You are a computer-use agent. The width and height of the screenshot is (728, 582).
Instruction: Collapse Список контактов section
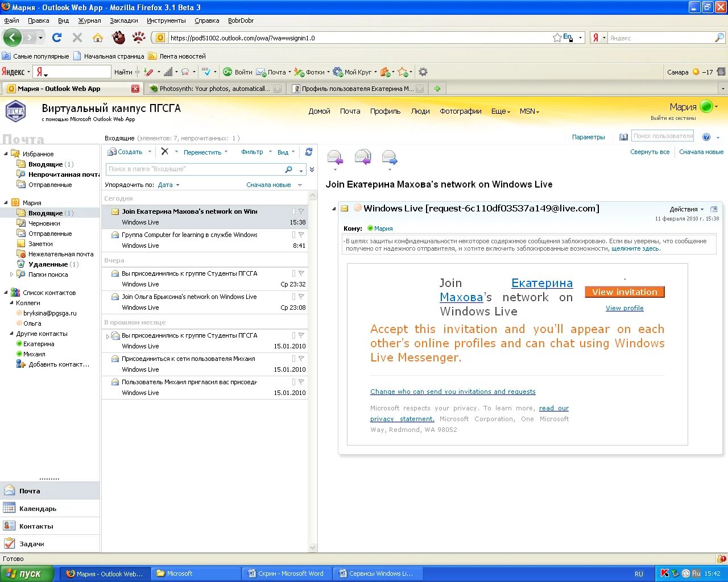6,293
